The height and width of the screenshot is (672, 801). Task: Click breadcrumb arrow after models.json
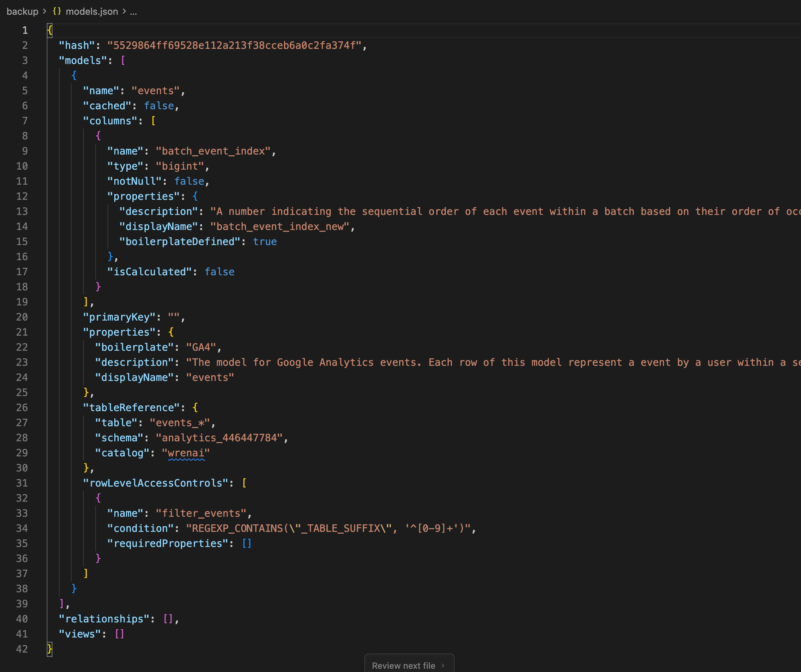(124, 11)
